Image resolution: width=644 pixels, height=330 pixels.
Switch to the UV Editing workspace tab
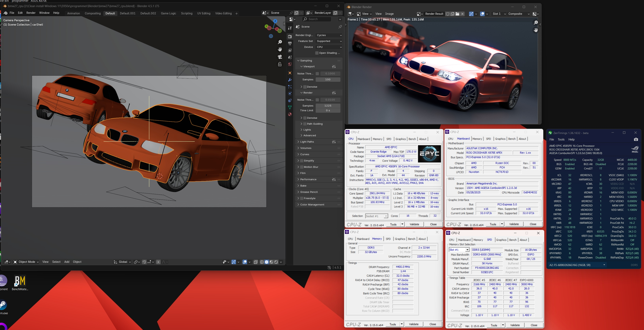pos(203,13)
